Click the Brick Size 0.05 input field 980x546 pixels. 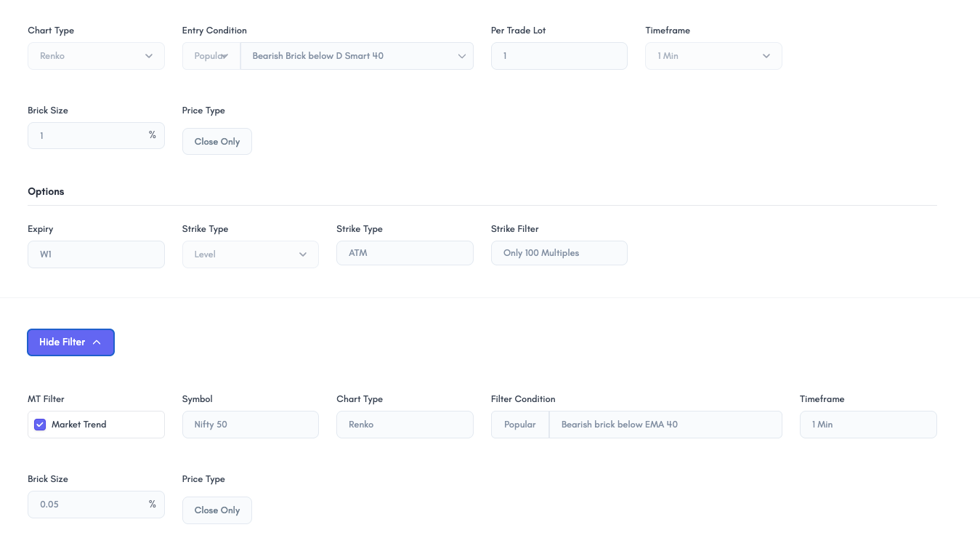[87, 505]
